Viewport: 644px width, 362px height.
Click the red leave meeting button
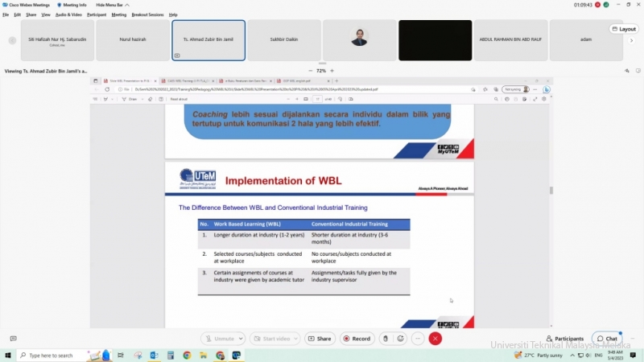click(x=436, y=339)
